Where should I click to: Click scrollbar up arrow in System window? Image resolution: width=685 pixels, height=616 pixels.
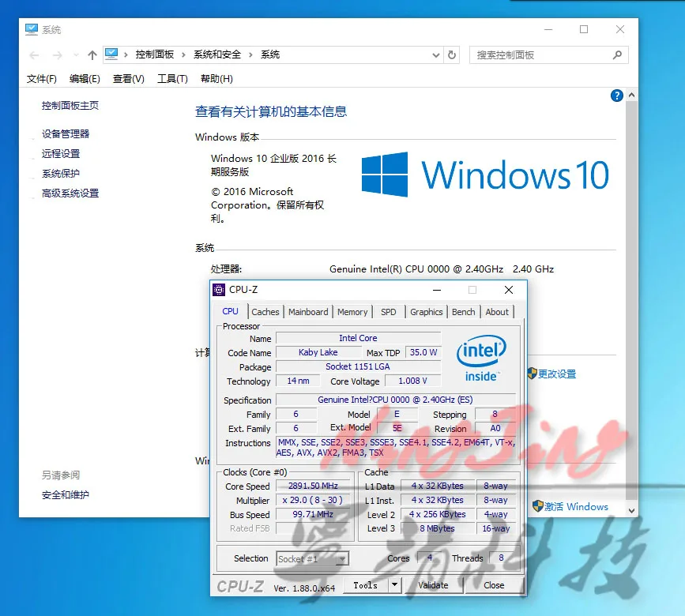631,95
